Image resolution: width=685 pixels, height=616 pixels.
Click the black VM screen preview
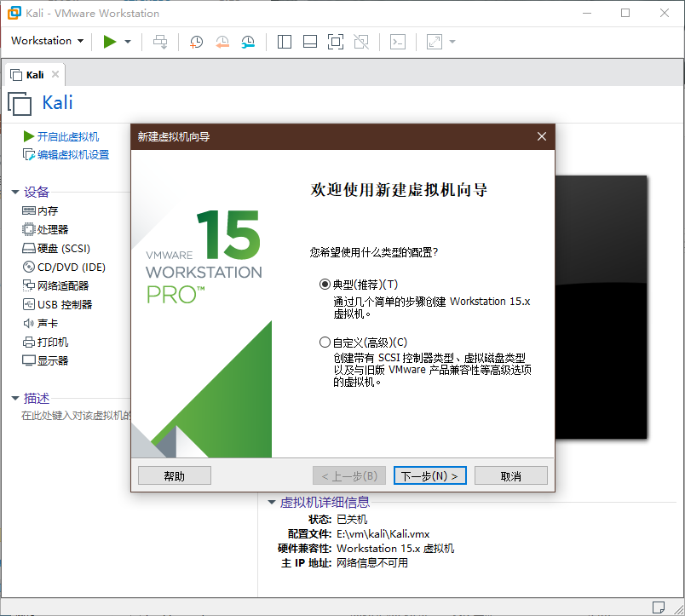click(601, 307)
